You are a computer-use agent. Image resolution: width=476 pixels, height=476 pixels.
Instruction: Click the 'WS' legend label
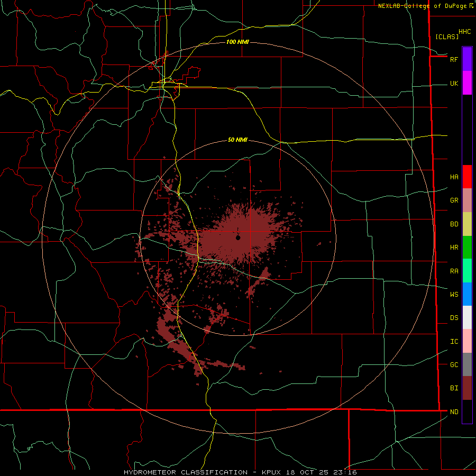(x=454, y=294)
